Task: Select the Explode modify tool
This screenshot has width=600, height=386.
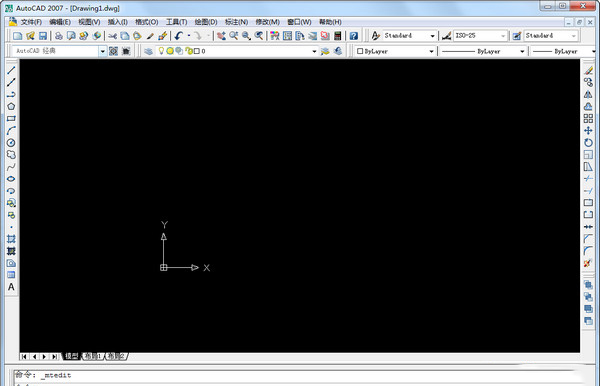Action: point(589,263)
